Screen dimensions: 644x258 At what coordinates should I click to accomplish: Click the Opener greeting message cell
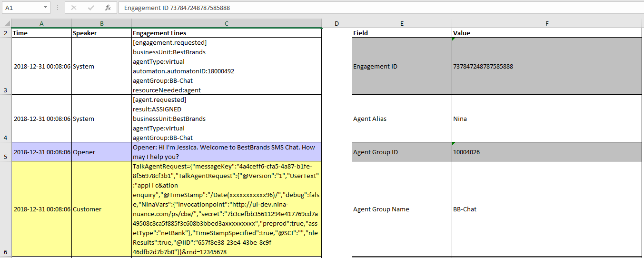point(227,152)
